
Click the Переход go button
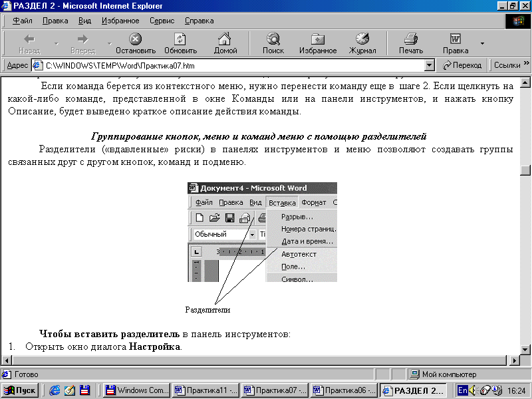462,65
